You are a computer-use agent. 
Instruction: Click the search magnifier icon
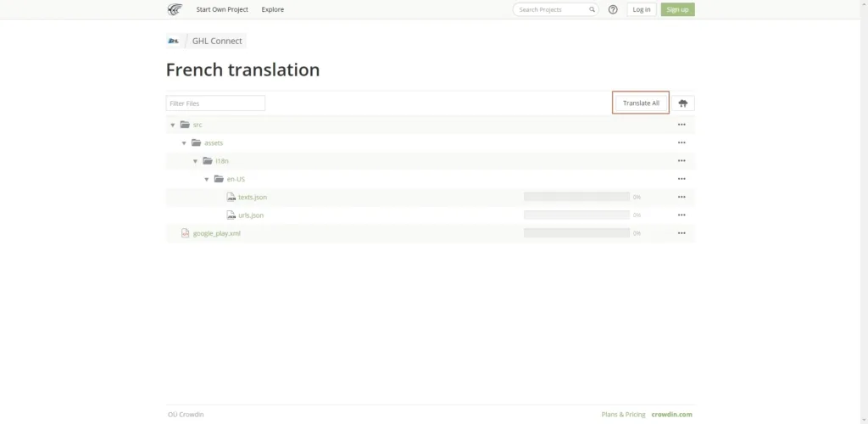591,9
